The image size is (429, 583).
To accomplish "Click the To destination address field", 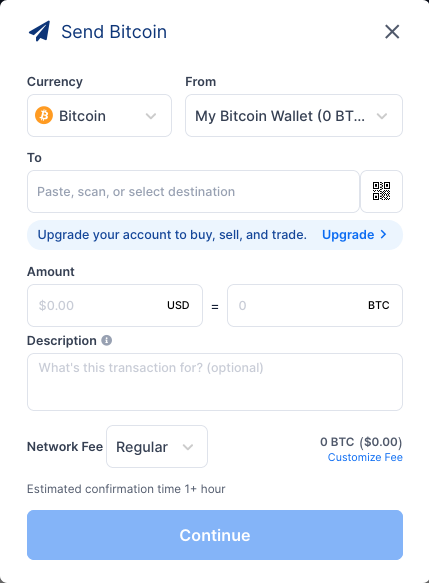I will pyautogui.click(x=193, y=191).
